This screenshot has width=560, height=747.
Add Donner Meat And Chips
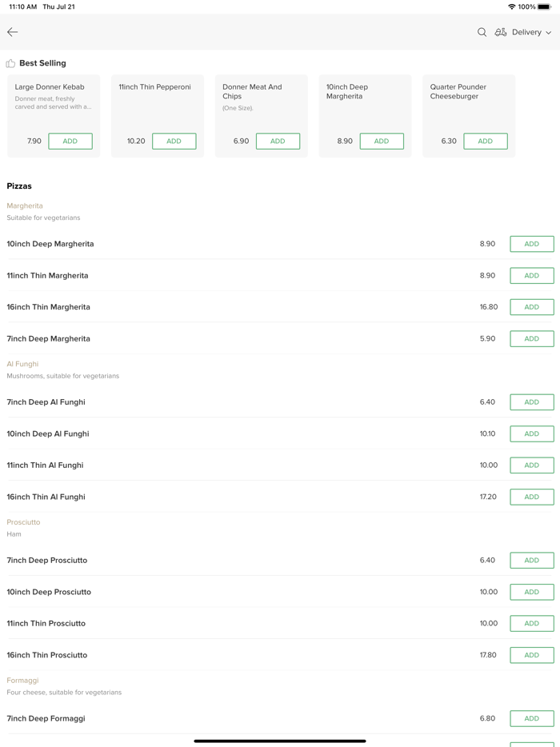coord(278,142)
